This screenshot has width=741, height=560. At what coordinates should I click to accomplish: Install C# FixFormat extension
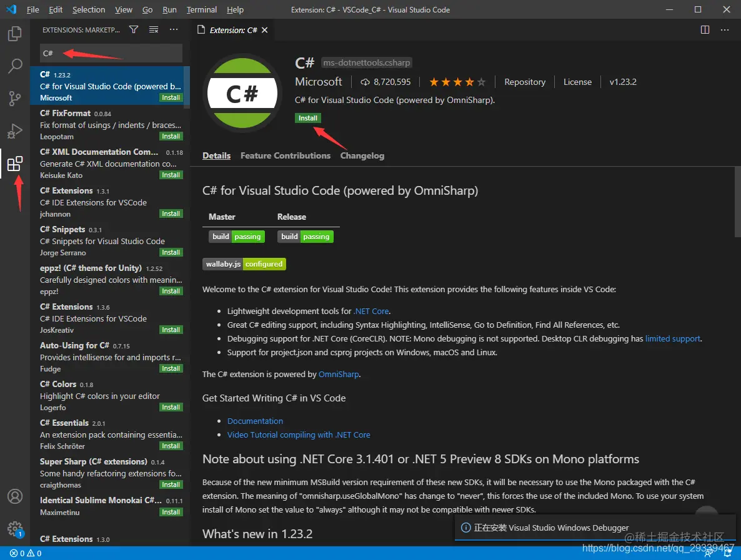[171, 137]
